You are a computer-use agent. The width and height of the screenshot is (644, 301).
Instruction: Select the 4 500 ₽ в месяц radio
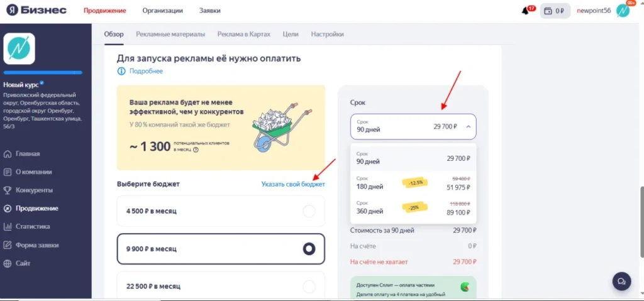pyautogui.click(x=309, y=211)
